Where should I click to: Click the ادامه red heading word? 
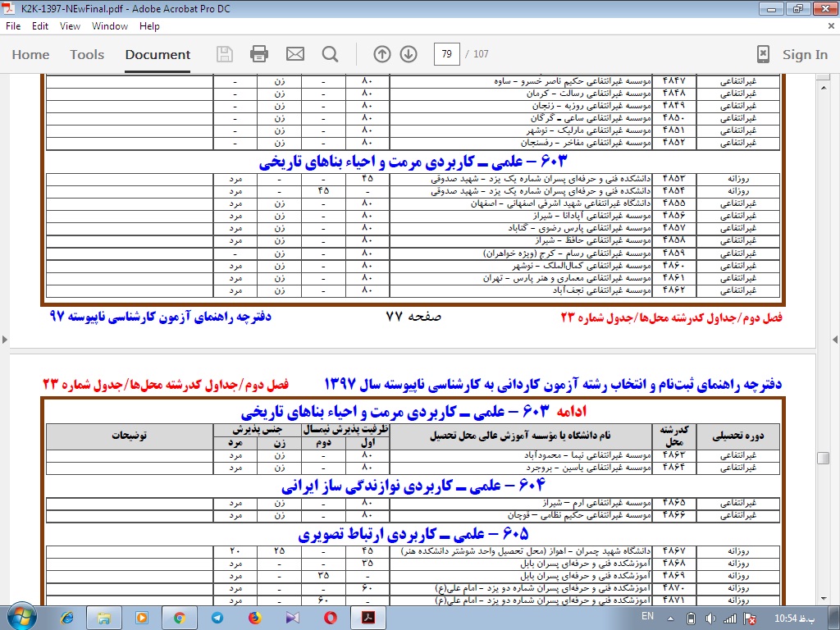[x=572, y=411]
